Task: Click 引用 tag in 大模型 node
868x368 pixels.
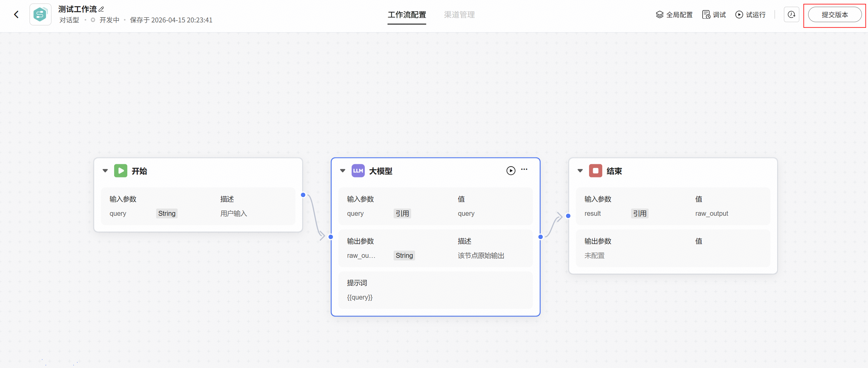Action: click(402, 213)
